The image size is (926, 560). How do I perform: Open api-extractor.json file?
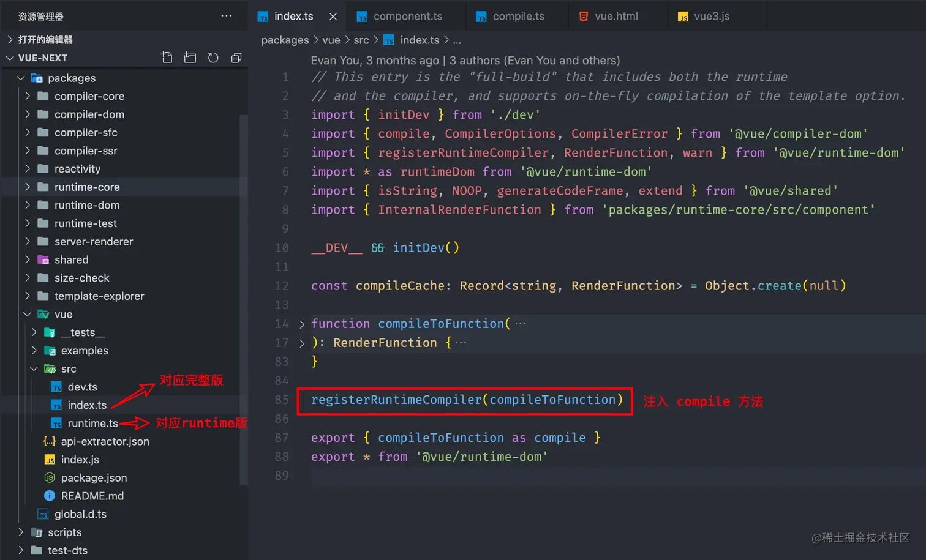pyautogui.click(x=105, y=441)
